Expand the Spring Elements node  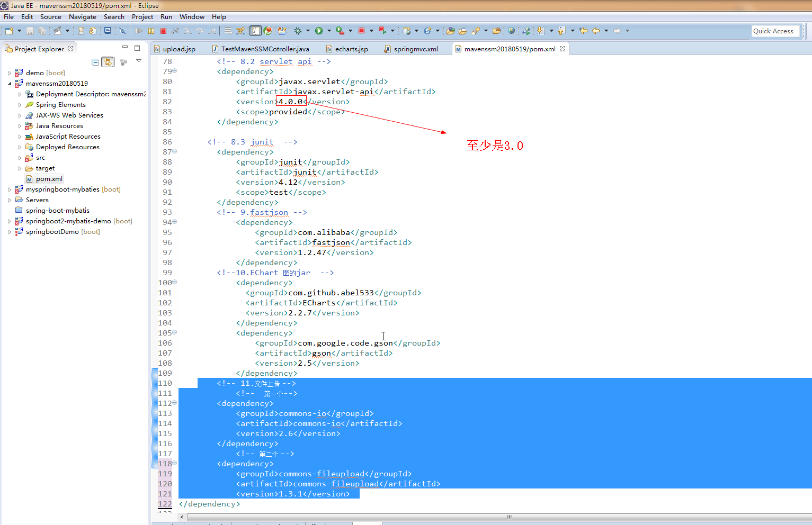(x=20, y=105)
